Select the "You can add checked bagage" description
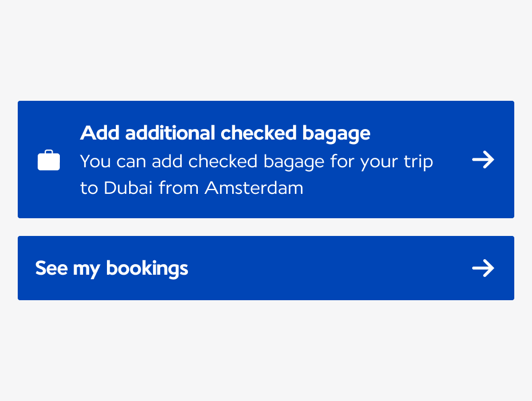Image resolution: width=532 pixels, height=401 pixels. [x=257, y=174]
